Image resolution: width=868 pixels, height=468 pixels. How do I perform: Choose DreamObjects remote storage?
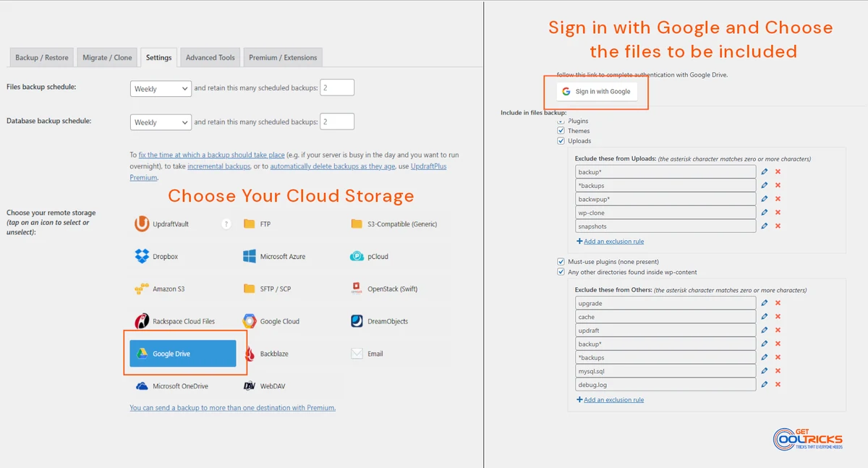379,321
